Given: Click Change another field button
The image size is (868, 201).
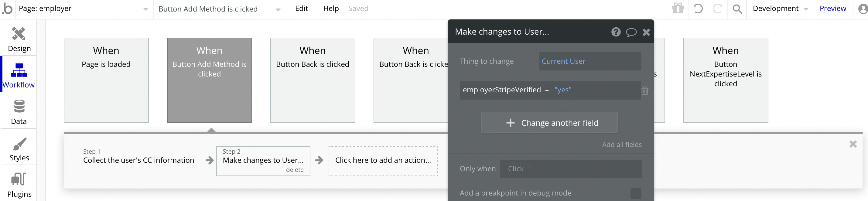Looking at the screenshot, I should [x=549, y=123].
